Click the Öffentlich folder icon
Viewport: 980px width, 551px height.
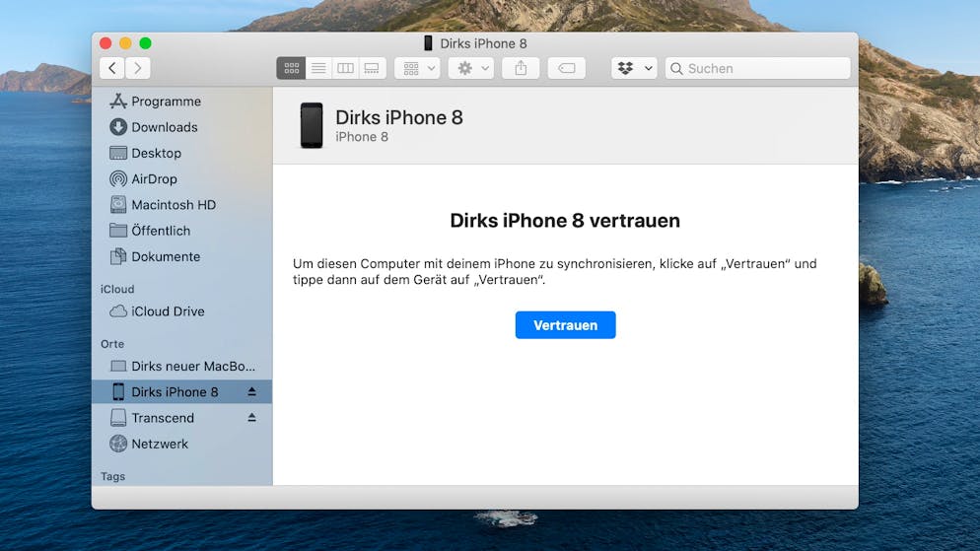point(118,231)
